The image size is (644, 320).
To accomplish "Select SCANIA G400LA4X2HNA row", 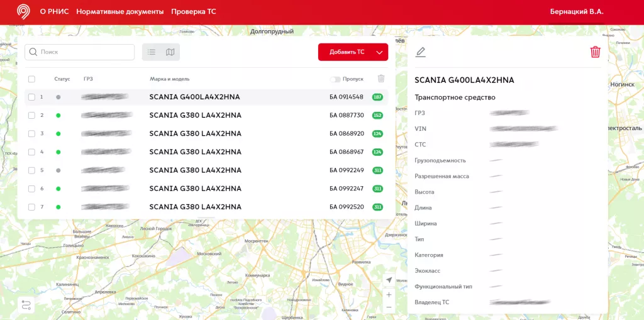I will (x=206, y=97).
